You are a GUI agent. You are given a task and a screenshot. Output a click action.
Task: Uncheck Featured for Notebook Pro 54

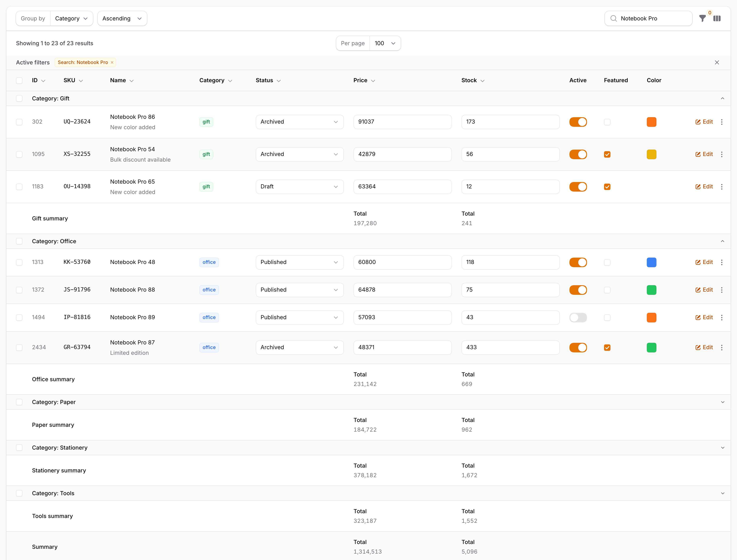coord(607,154)
